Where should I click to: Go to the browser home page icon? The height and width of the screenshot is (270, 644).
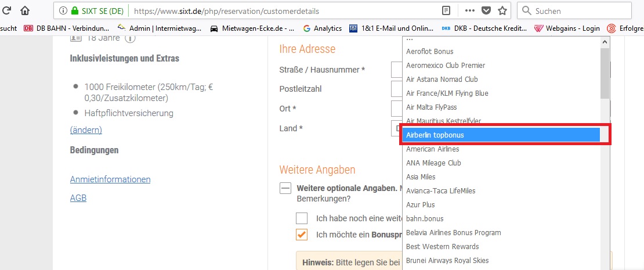point(25,10)
